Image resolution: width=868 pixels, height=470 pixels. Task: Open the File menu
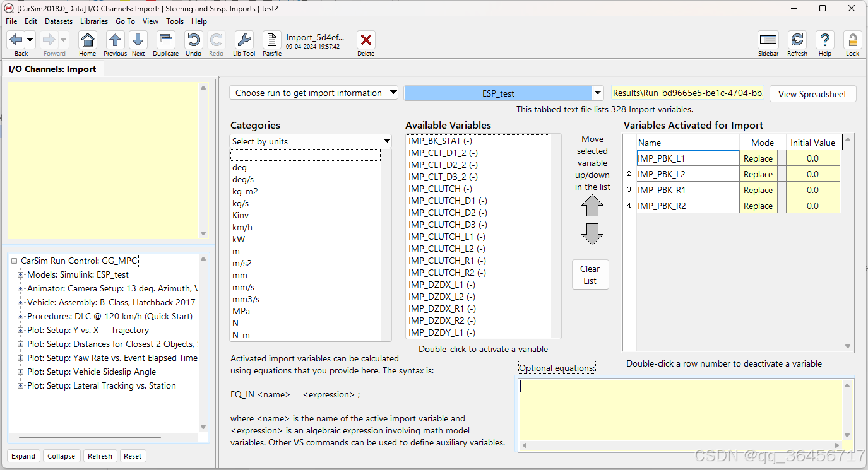11,21
